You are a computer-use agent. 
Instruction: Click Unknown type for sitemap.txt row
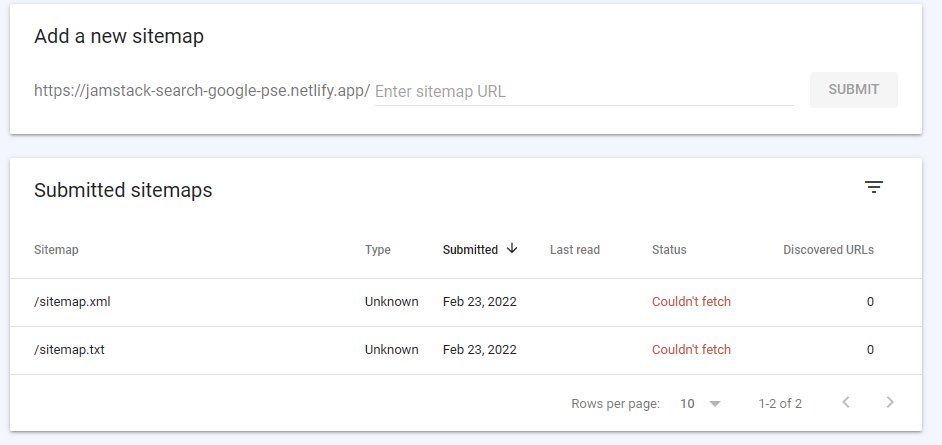[391, 350]
